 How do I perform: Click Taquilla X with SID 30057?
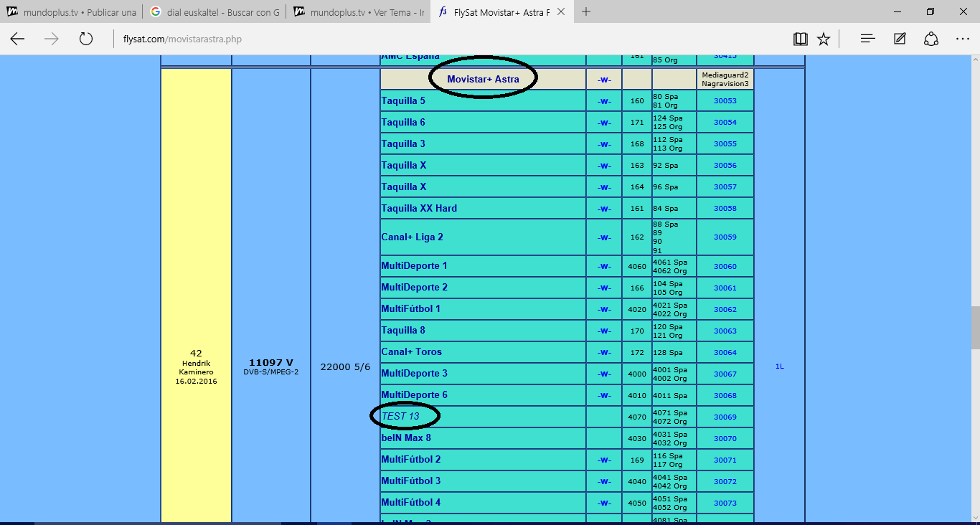(404, 186)
